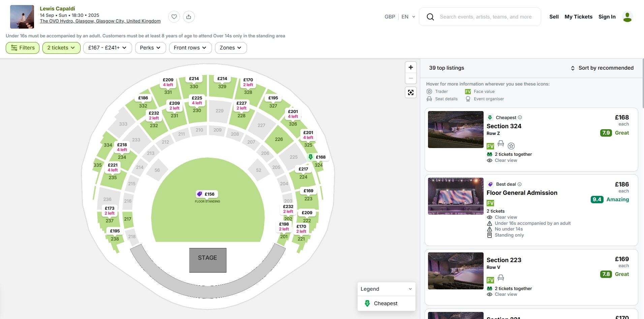Open The OVO Hydro venue link
Image resolution: width=644 pixels, height=319 pixels.
pos(100,21)
